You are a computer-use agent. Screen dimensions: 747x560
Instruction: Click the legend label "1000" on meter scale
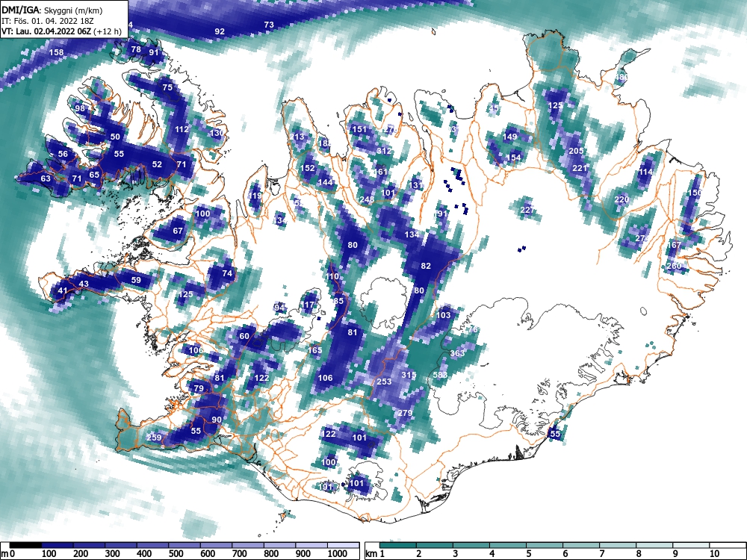pyautogui.click(x=338, y=554)
